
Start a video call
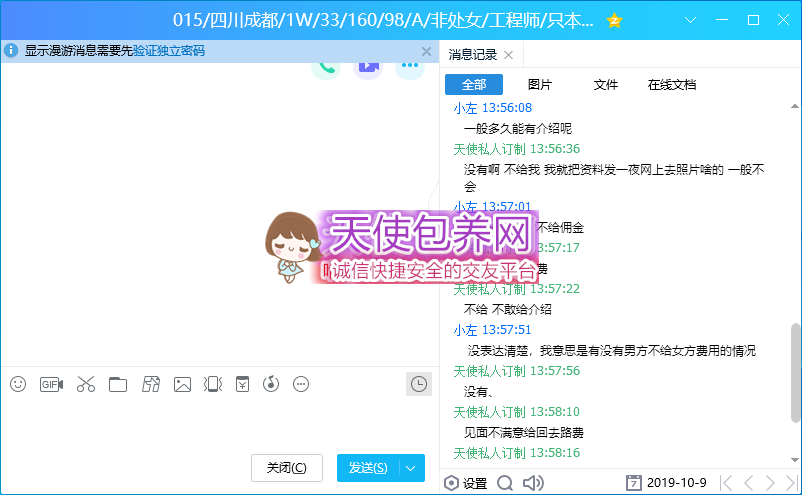pos(368,68)
